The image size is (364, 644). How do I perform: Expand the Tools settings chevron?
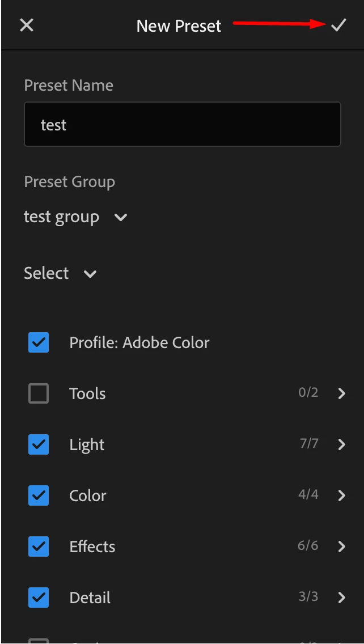341,393
